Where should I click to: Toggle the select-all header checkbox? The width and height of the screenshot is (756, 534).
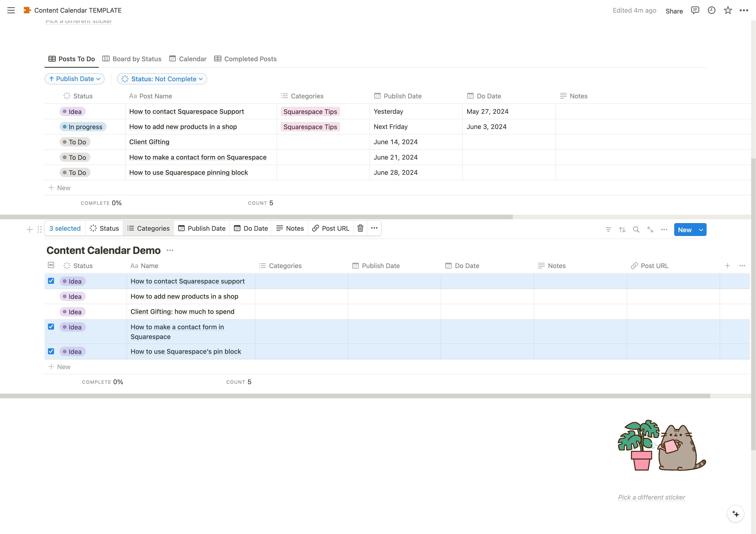[51, 265]
